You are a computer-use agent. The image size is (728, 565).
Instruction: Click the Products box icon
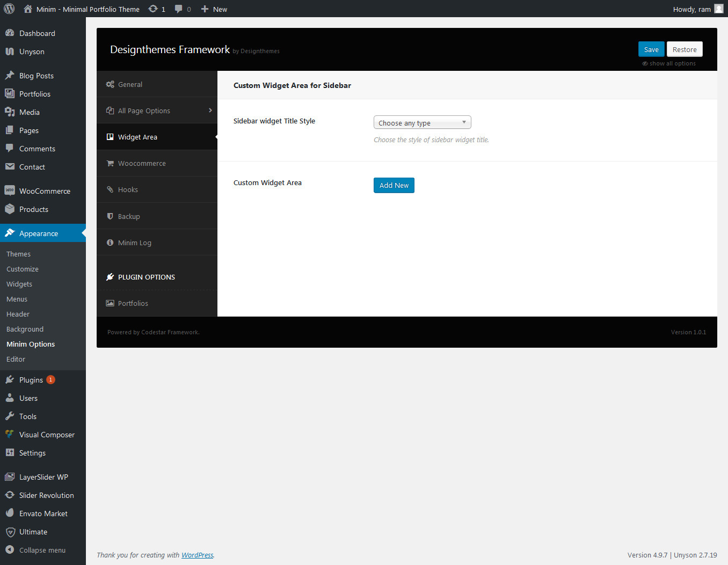click(x=10, y=209)
